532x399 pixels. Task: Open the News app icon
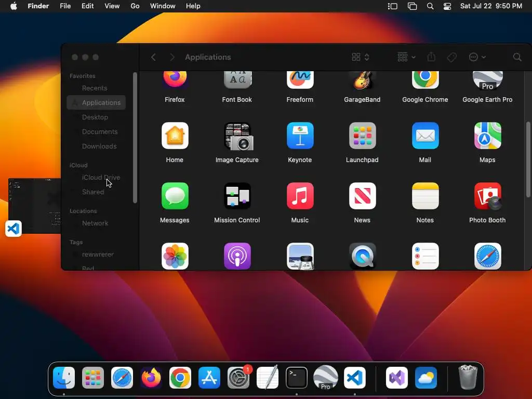tap(362, 196)
